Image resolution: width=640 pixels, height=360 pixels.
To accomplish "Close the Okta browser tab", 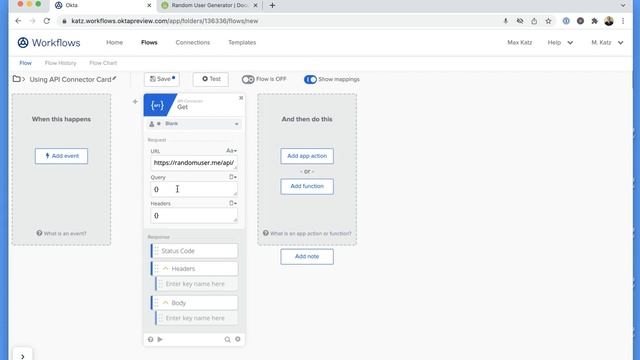I will point(149,5).
